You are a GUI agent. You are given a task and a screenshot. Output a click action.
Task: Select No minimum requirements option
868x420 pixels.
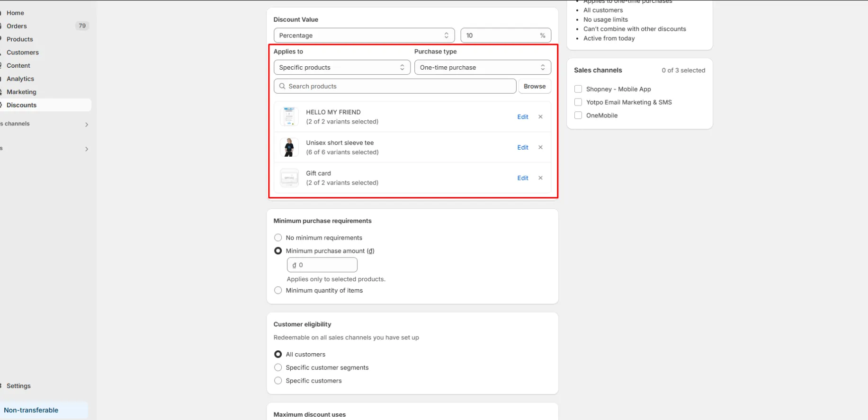pos(278,238)
